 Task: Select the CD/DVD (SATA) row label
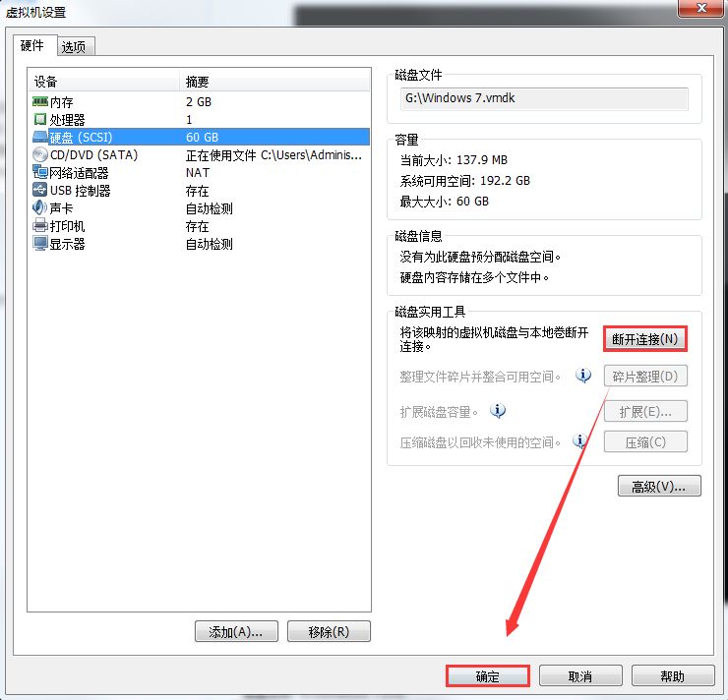pos(93,155)
